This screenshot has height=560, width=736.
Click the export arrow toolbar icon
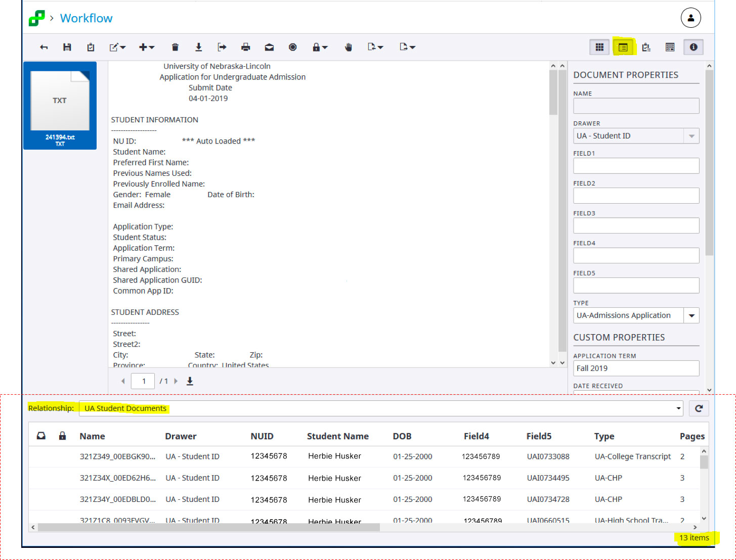222,47
